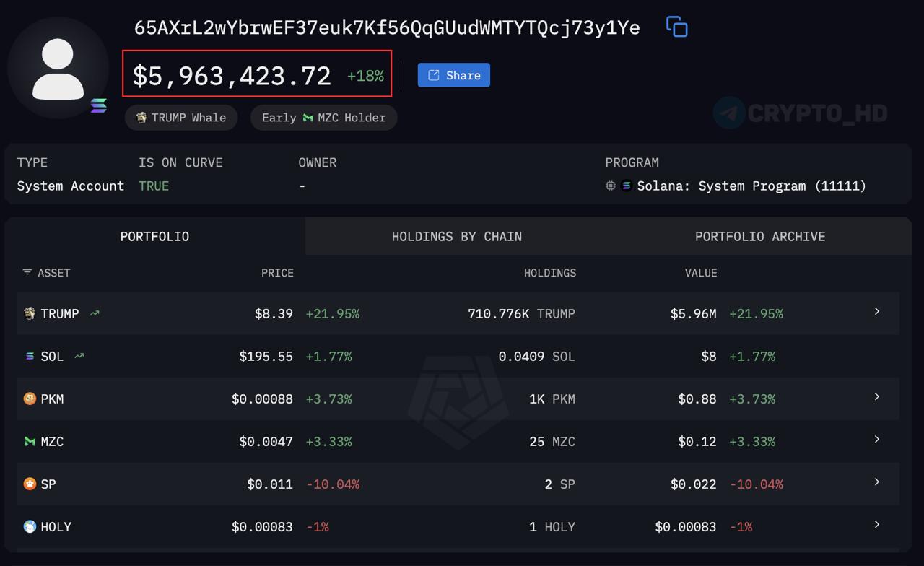Click the MZC token icon in portfolio
Screen dimensions: 924x566
[x=30, y=441]
